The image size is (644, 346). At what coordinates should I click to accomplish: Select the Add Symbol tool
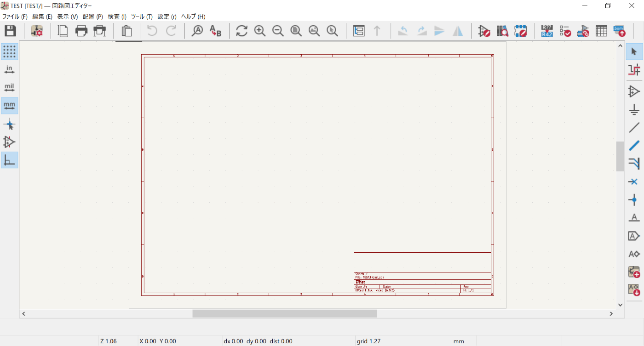(x=634, y=91)
